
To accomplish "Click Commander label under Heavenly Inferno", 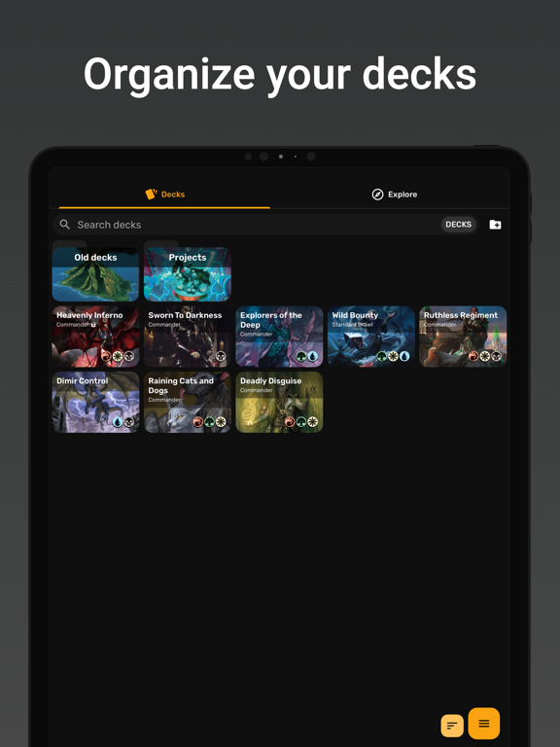I will [72, 325].
